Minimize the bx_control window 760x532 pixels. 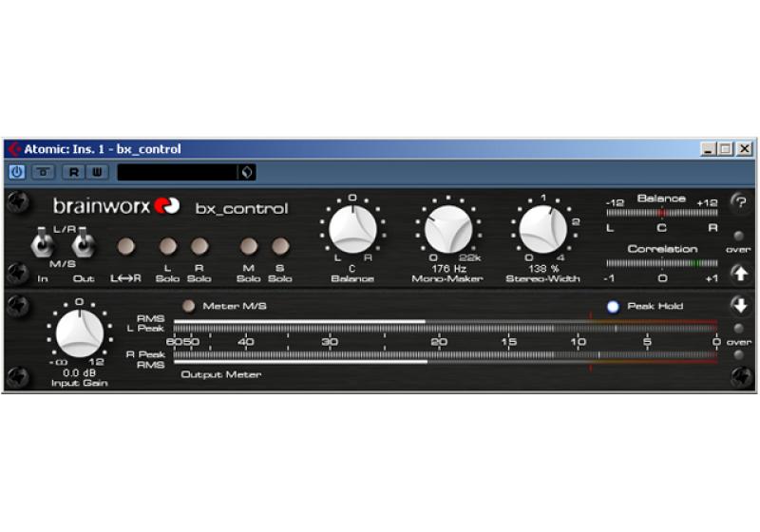(x=709, y=149)
